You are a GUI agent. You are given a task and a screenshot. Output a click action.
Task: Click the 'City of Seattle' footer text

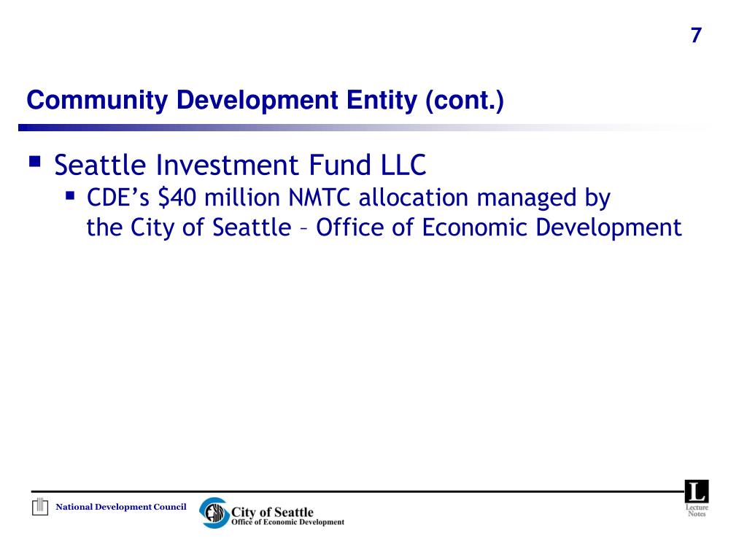[272, 512]
